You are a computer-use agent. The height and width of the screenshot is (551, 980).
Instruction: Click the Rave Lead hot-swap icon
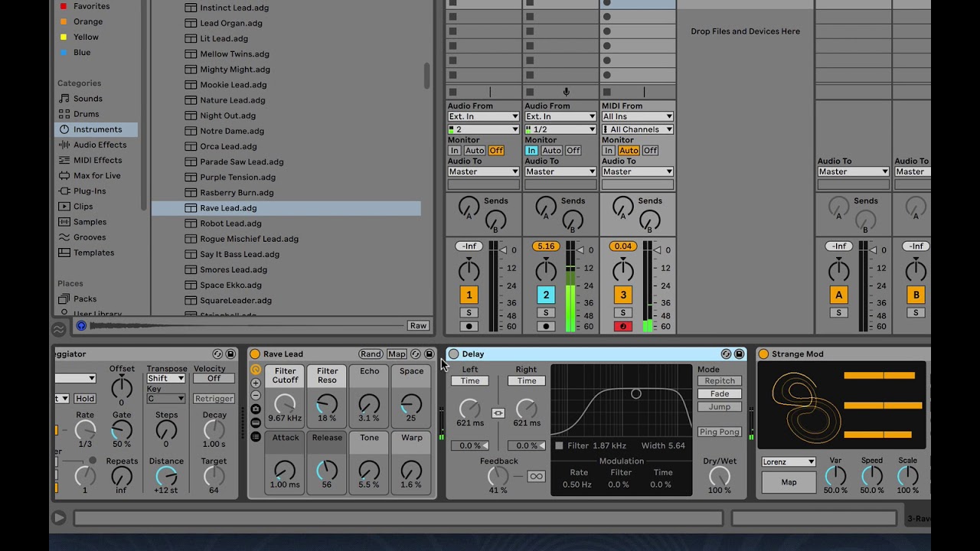click(416, 354)
